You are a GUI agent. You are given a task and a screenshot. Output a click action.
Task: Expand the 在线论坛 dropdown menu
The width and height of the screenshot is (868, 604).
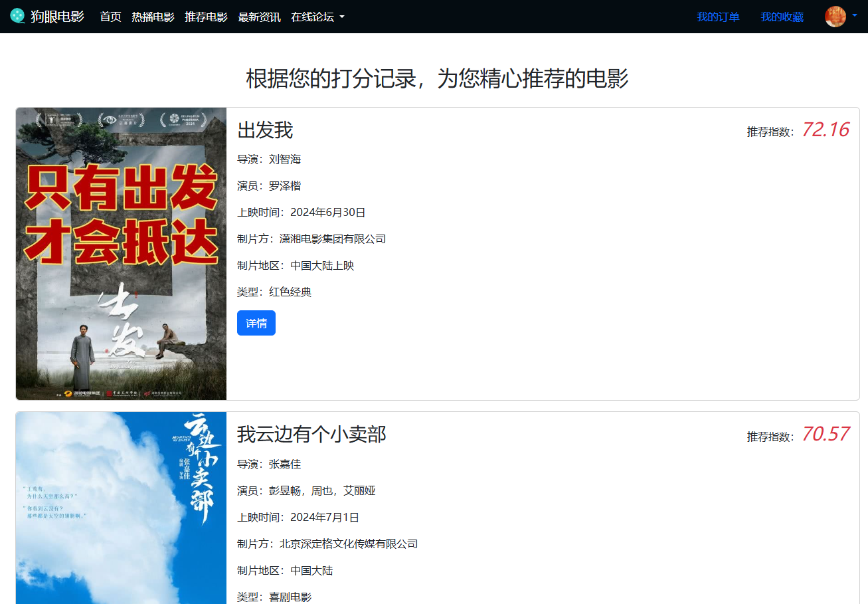coord(317,17)
